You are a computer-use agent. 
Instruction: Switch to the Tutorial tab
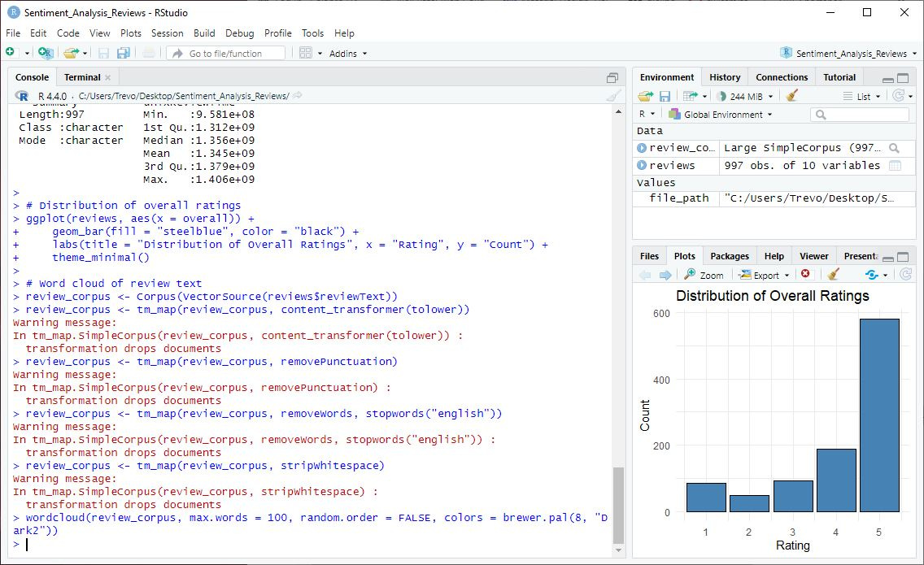click(839, 77)
